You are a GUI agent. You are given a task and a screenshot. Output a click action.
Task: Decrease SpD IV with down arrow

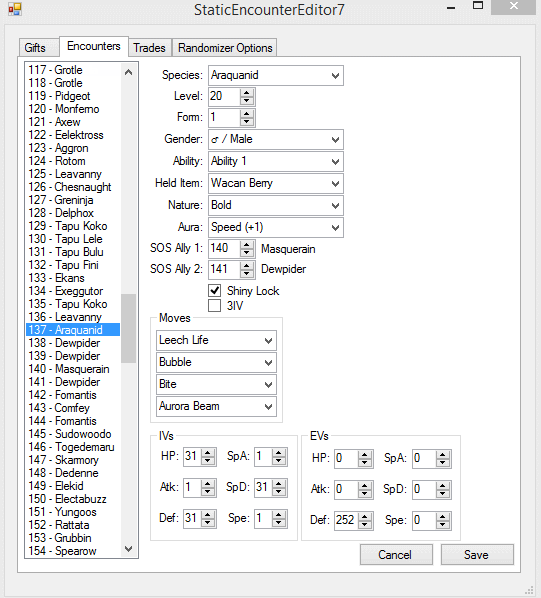[279, 492]
